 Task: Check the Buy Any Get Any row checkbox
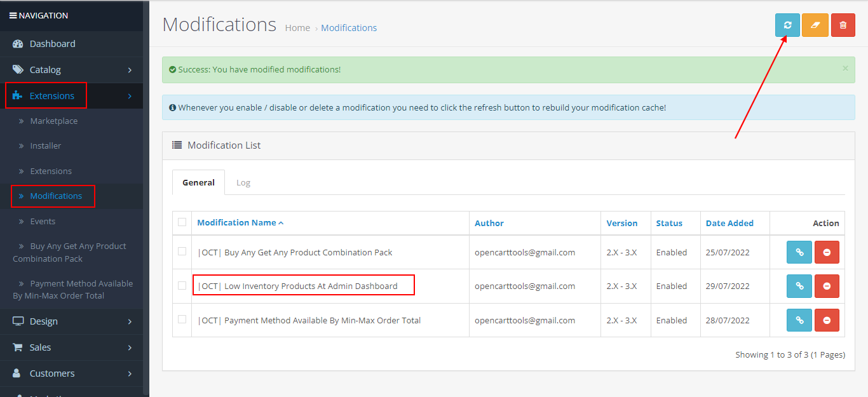tap(182, 252)
